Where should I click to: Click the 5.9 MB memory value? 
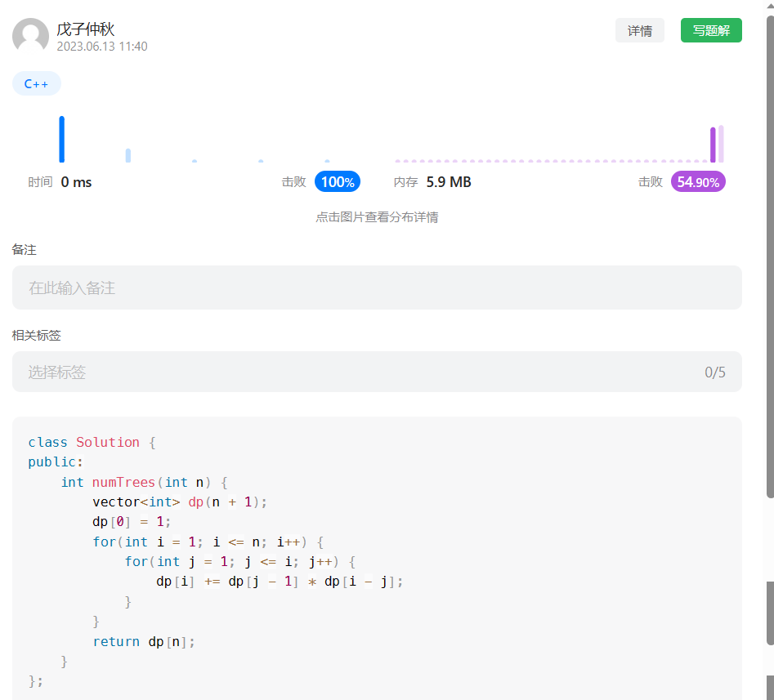tap(449, 181)
